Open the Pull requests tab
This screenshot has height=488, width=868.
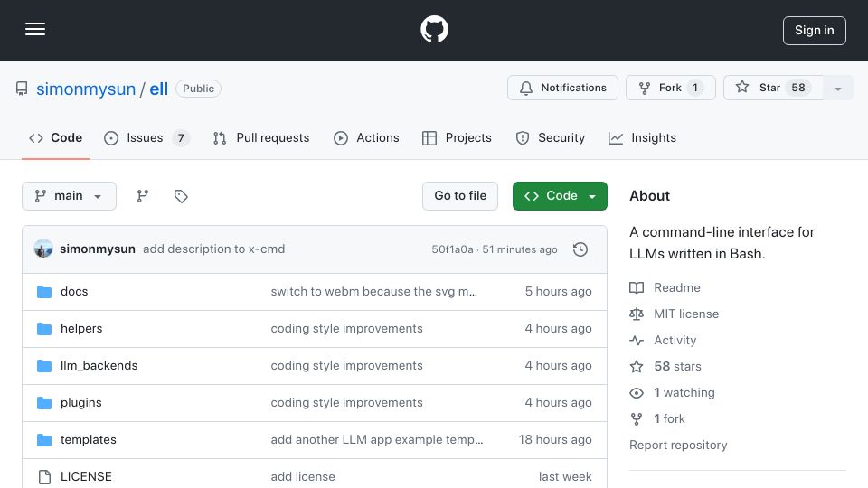(x=261, y=137)
